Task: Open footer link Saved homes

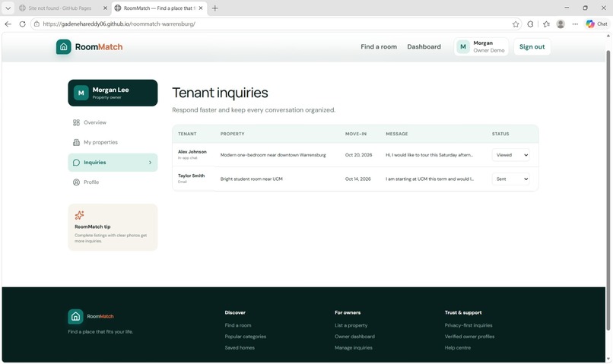Action: tap(240, 348)
